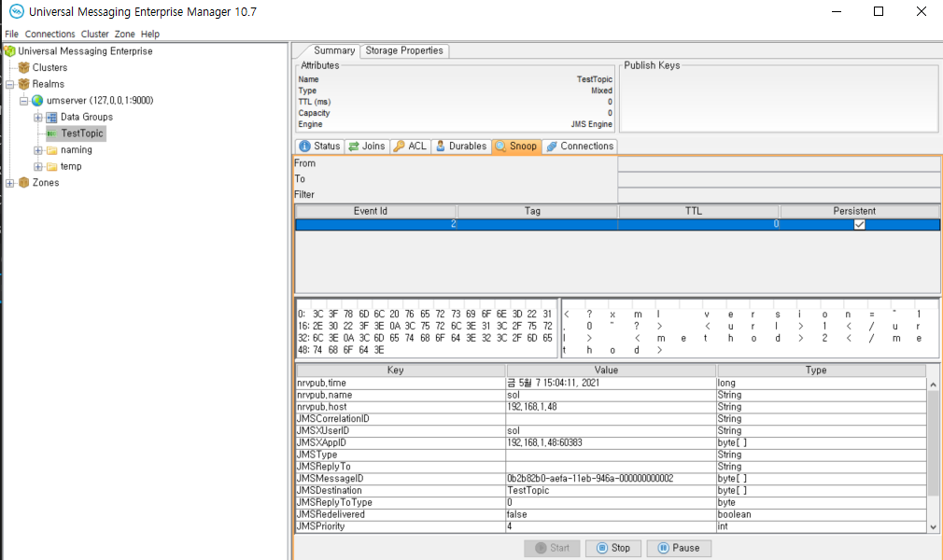Click the Filter input field
The image size is (943, 560).
coord(778,195)
